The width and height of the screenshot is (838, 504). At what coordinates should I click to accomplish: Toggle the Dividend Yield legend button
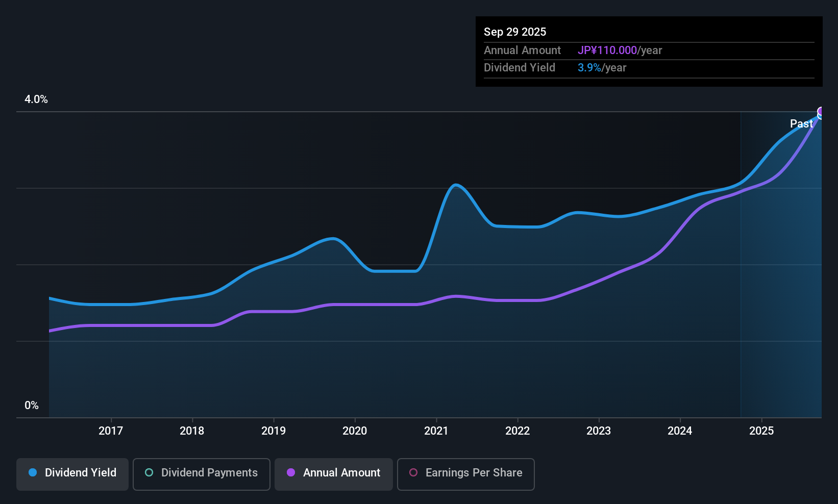(72, 474)
